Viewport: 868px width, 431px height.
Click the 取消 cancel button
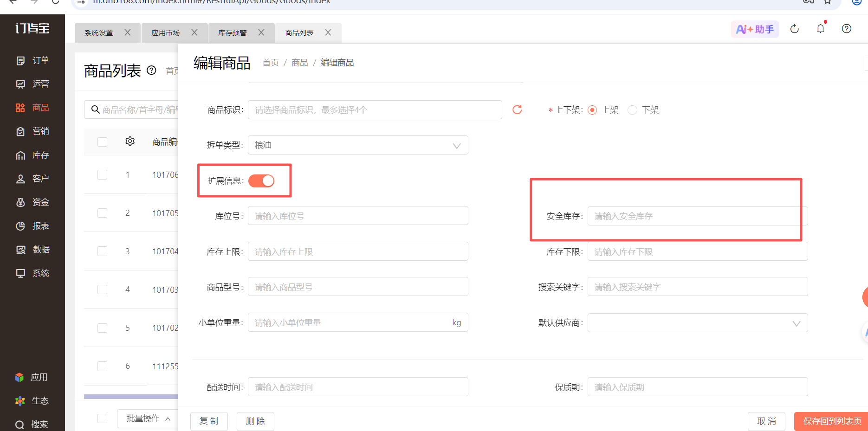(x=766, y=421)
